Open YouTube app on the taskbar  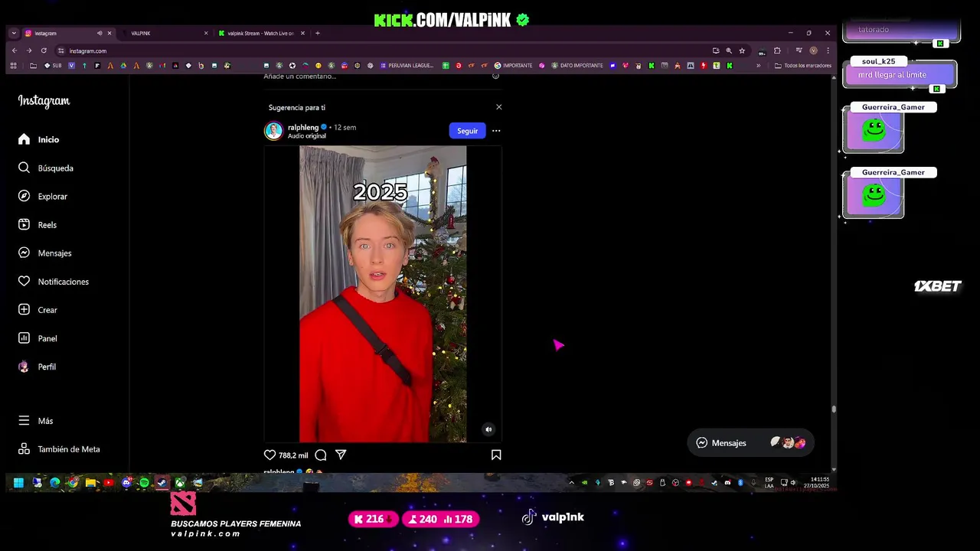pyautogui.click(x=108, y=483)
